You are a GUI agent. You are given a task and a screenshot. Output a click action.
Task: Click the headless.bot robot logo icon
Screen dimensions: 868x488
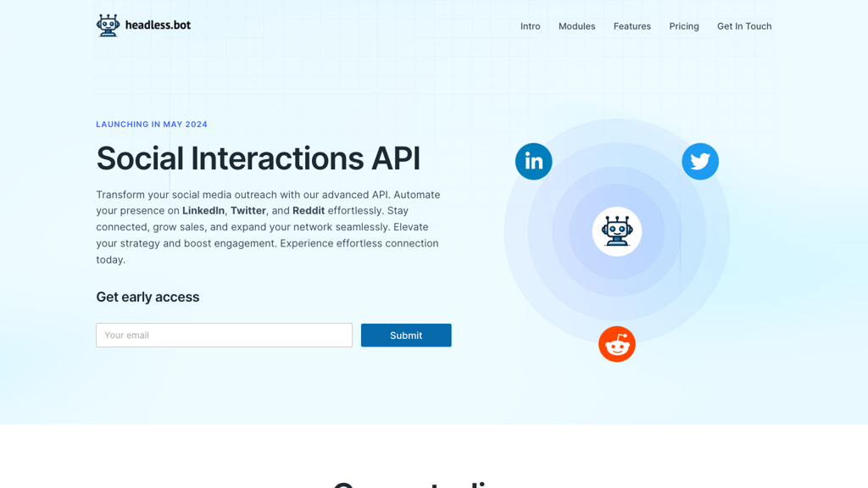(x=108, y=25)
